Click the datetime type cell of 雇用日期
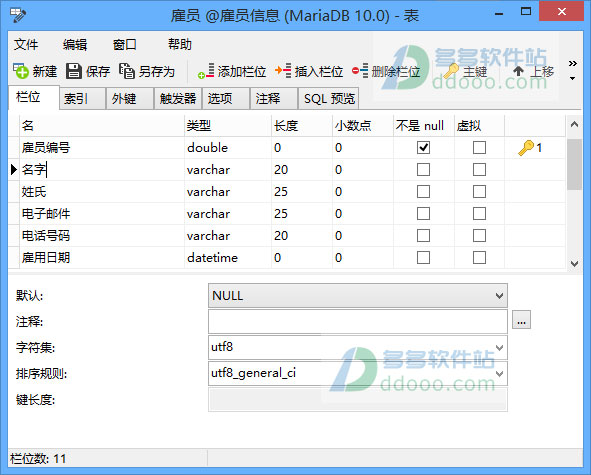This screenshot has width=591, height=475. tap(228, 258)
